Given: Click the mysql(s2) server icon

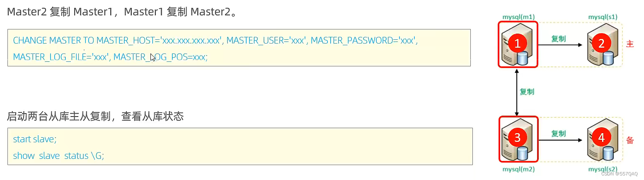Looking at the screenshot, I should coord(602,139).
